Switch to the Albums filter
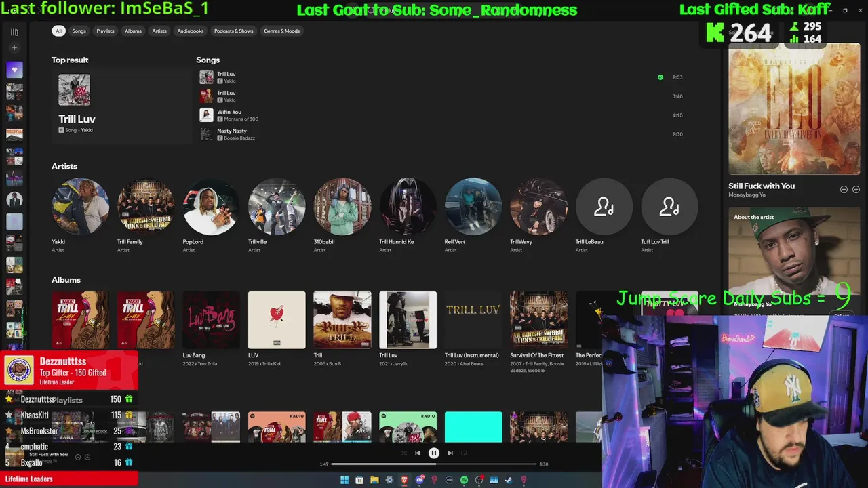Viewport: 868px width, 488px height. (133, 30)
